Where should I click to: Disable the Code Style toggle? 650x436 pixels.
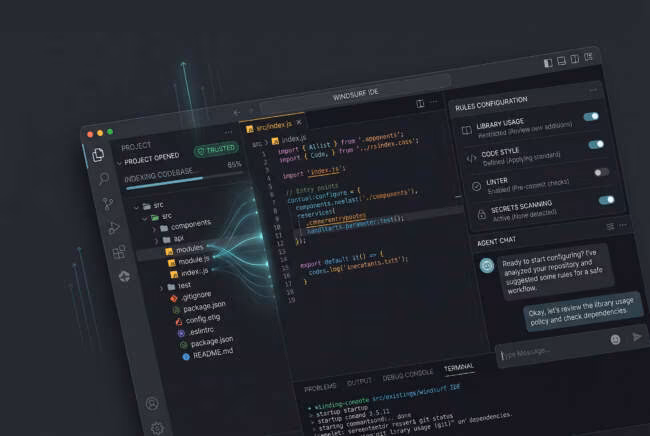[x=596, y=144]
